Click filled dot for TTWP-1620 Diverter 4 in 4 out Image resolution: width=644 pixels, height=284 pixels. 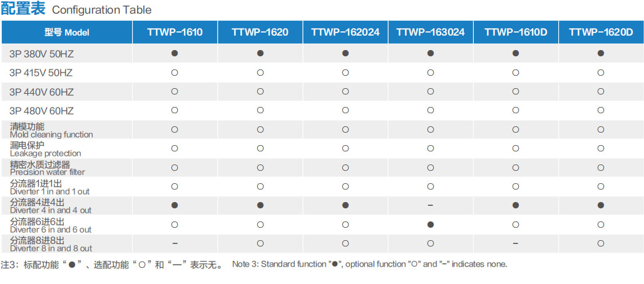tap(260, 205)
